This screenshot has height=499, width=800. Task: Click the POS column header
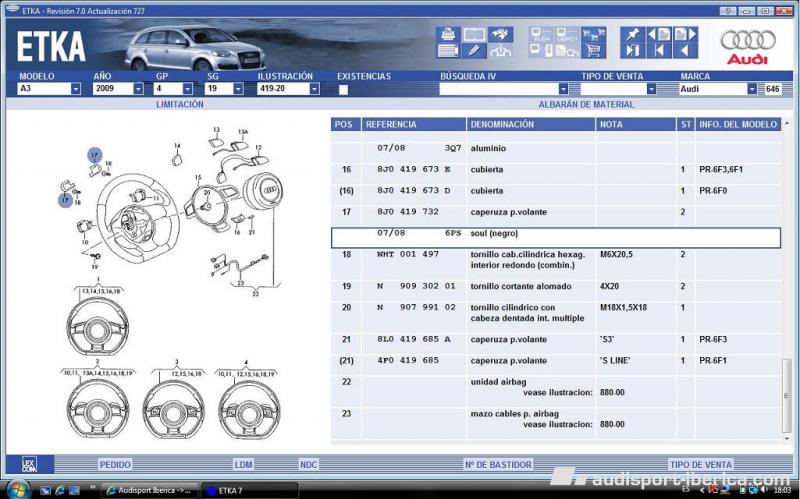[x=346, y=124]
